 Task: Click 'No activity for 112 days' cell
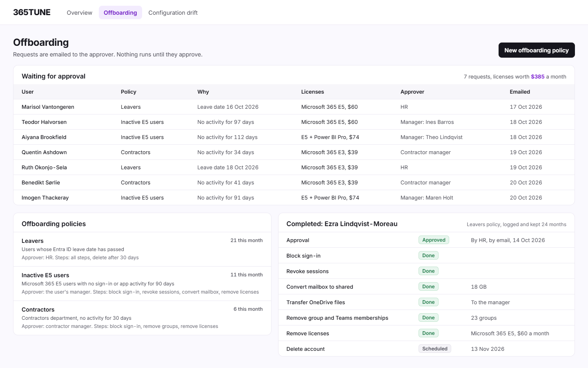coord(227,137)
